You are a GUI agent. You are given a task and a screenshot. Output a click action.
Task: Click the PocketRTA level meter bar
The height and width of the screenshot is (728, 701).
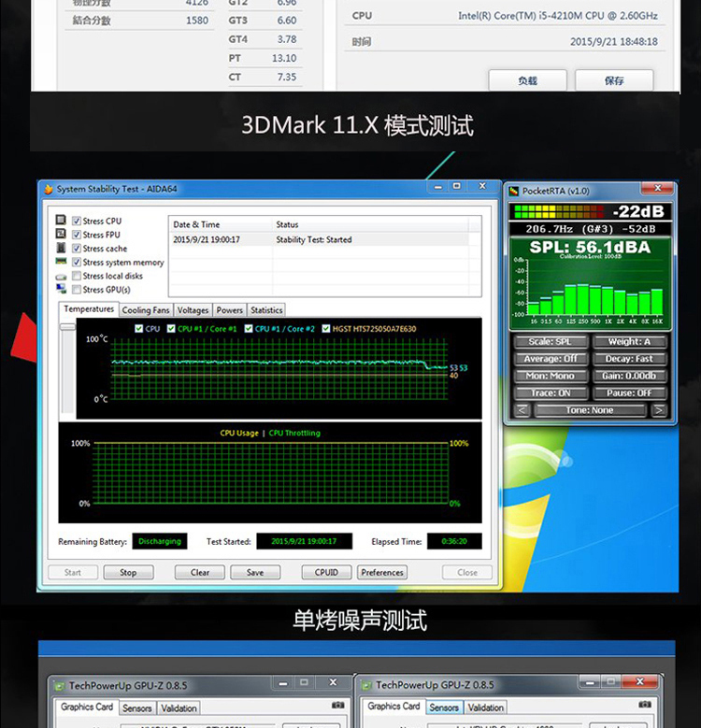tap(559, 212)
